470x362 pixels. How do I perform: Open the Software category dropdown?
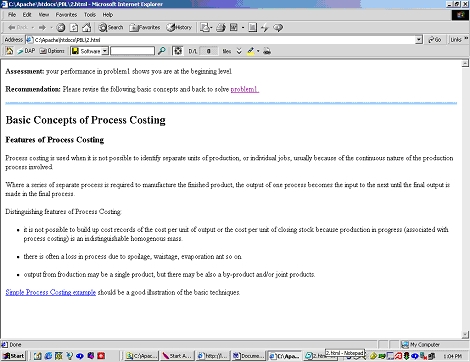[105, 51]
